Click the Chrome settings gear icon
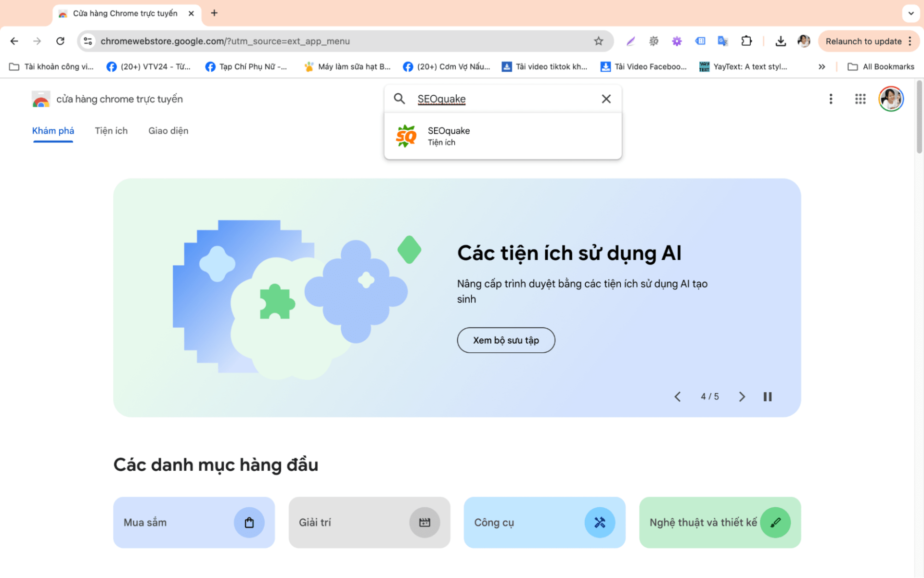924x578 pixels. [677, 41]
